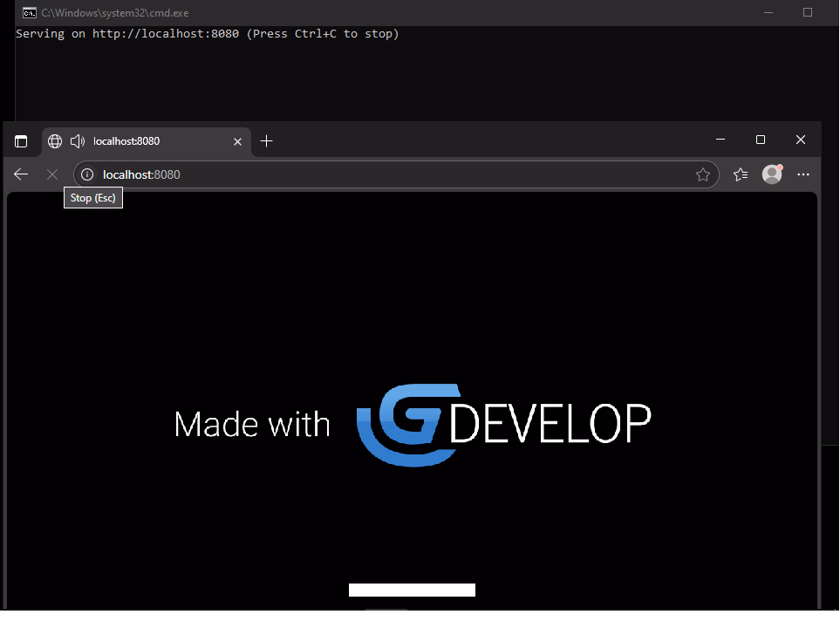Close the localhost:8080 tab

pos(237,141)
